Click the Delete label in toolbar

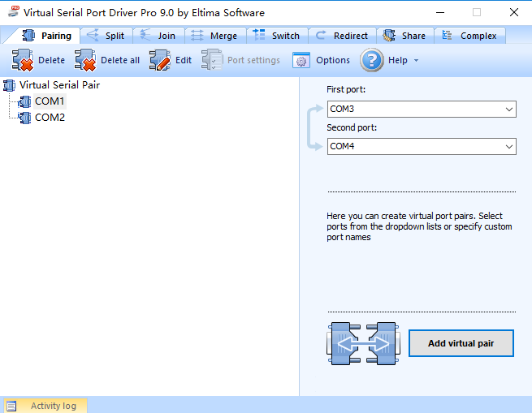[x=51, y=60]
